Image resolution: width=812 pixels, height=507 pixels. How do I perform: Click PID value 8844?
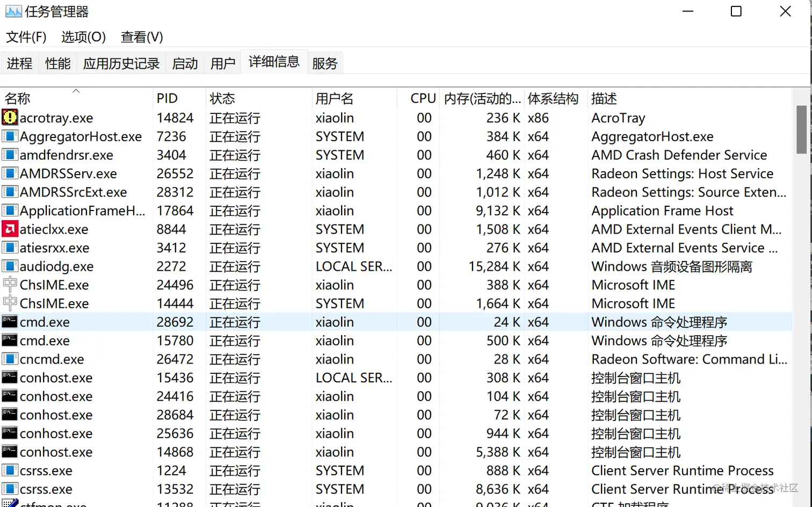point(171,229)
